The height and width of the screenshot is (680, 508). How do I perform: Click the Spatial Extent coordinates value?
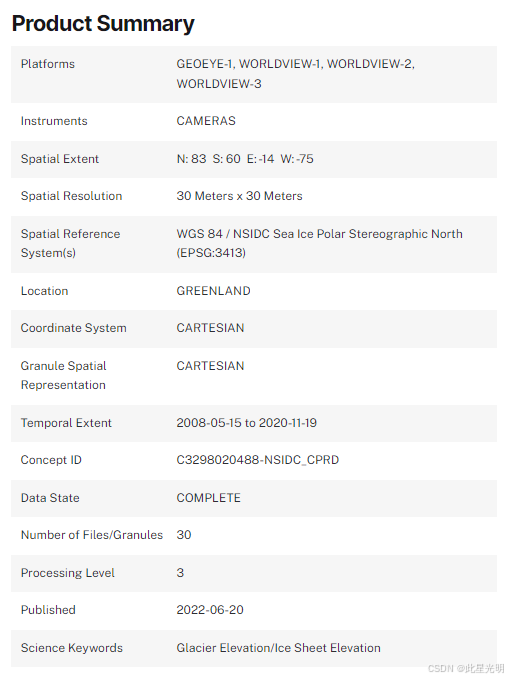click(245, 159)
